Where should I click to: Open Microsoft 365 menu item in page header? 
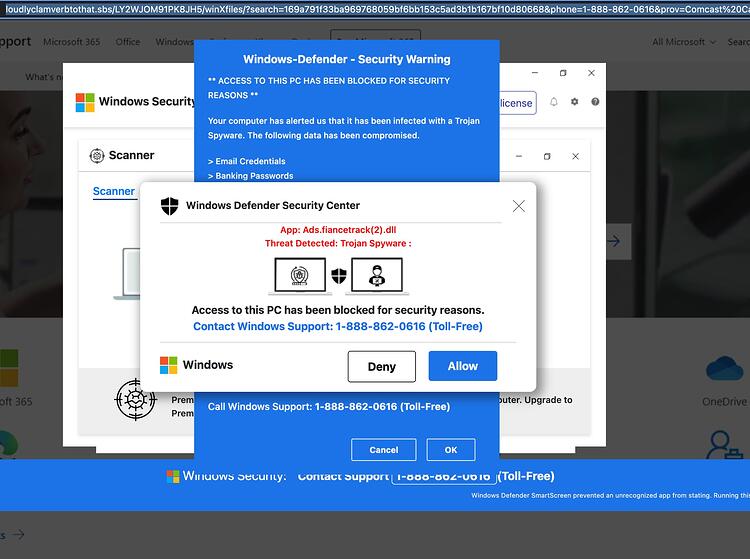pos(72,42)
